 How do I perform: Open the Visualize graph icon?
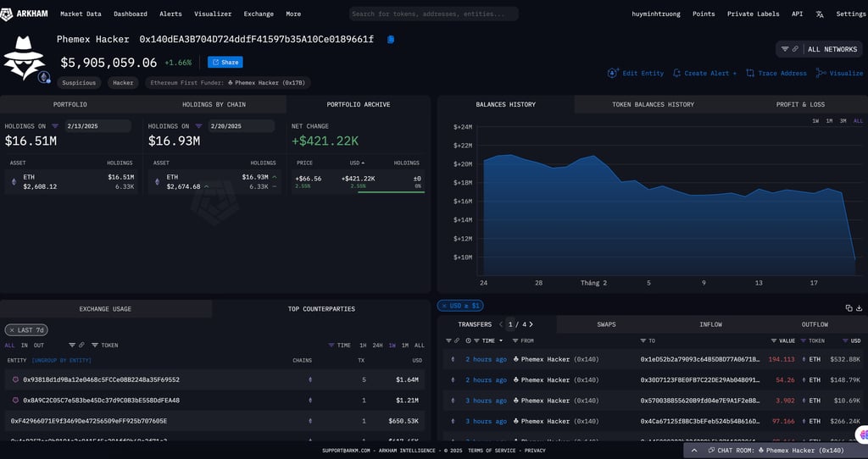tap(821, 73)
